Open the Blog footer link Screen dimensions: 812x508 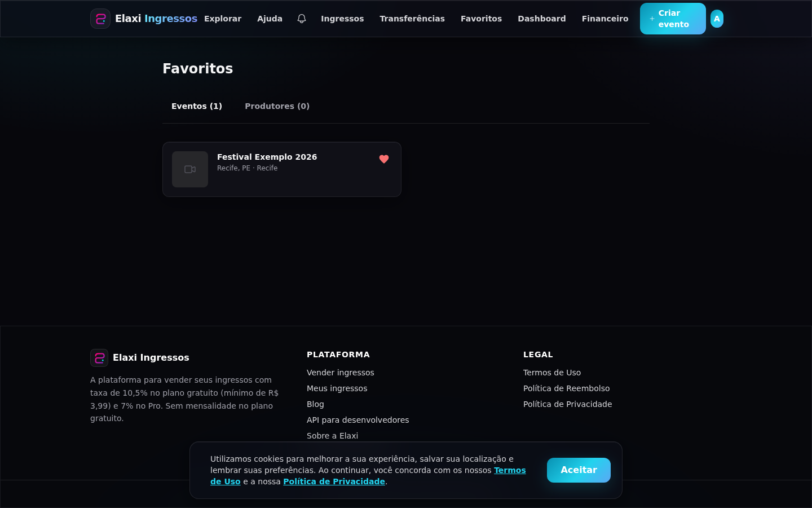315,404
